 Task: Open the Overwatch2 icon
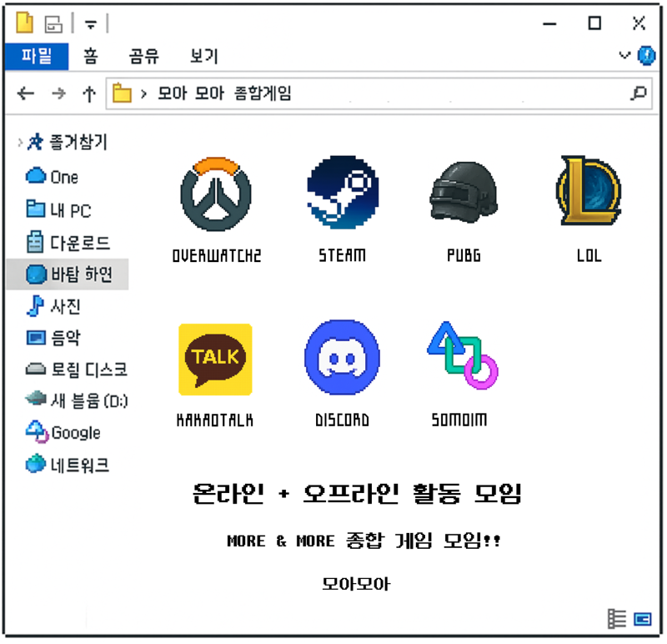point(216,194)
